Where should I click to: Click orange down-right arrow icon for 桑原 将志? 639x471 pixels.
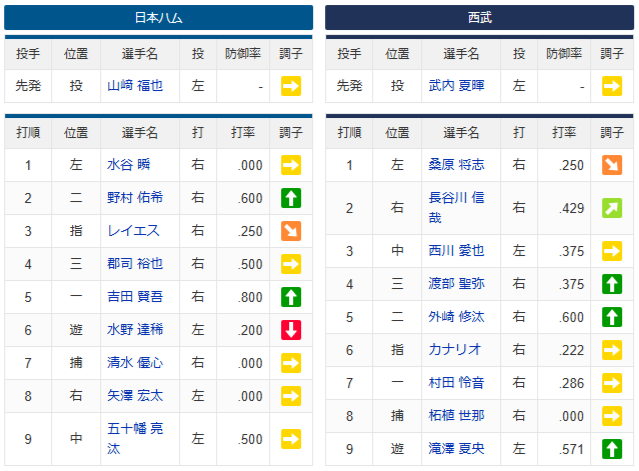pyautogui.click(x=612, y=165)
